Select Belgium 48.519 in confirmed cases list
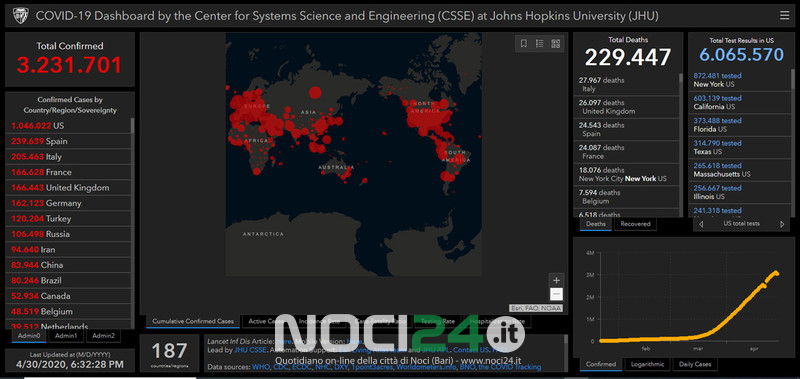 coord(68,312)
